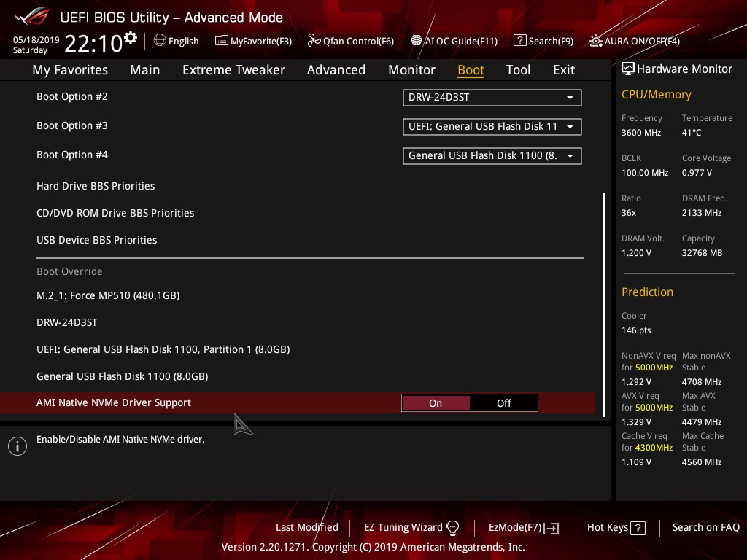The height and width of the screenshot is (560, 747).
Task: Click the Hot Keys question mark icon
Action: click(638, 528)
